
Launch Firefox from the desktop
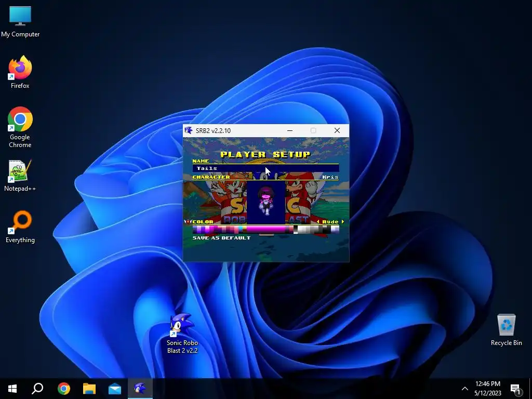pyautogui.click(x=20, y=72)
